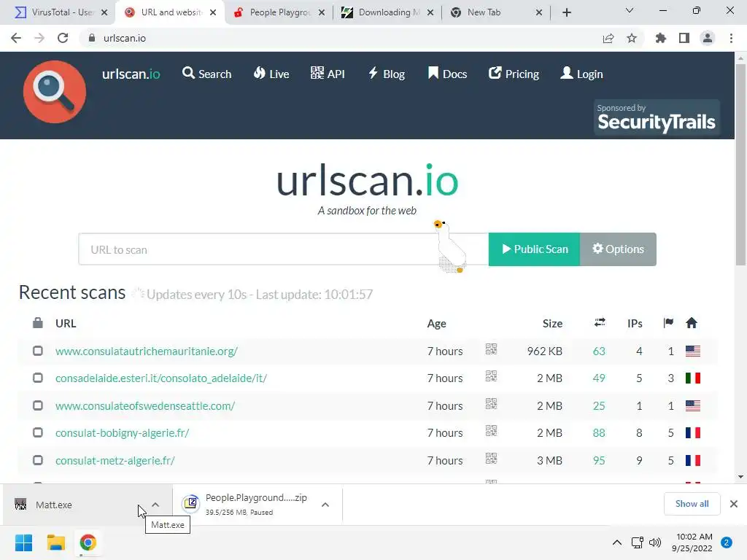Screen dimensions: 747x560
Task: Open Windows Start menu
Action: pyautogui.click(x=23, y=542)
